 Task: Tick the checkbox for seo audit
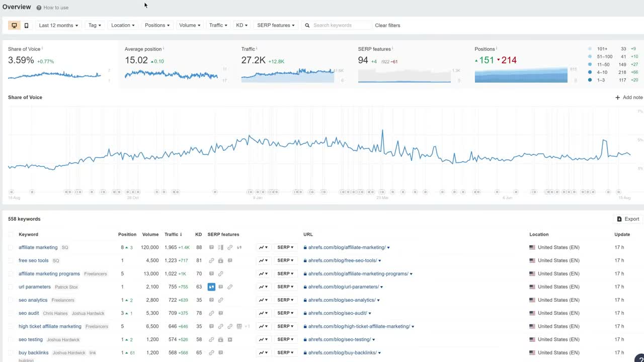tap(11, 313)
